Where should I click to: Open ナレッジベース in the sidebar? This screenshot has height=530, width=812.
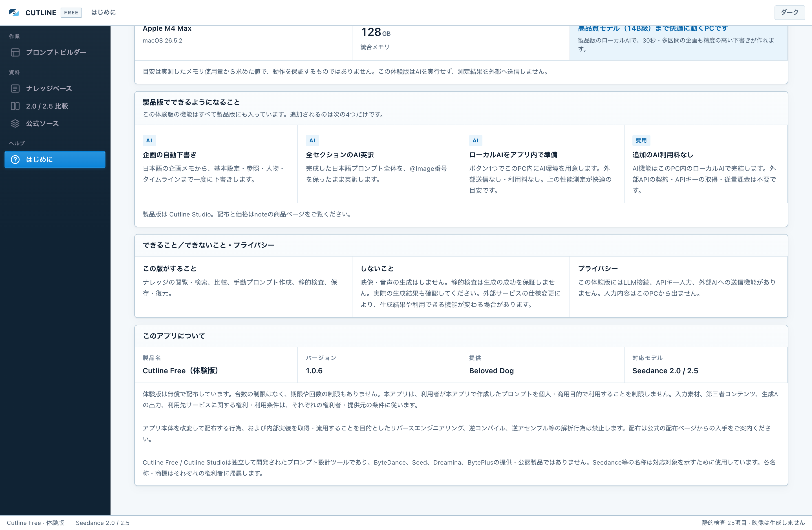55,88
